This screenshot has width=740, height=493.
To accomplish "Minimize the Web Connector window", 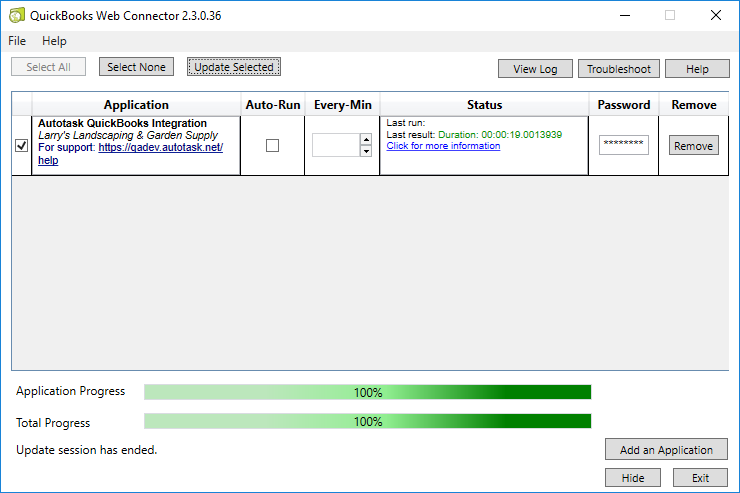I will [625, 16].
